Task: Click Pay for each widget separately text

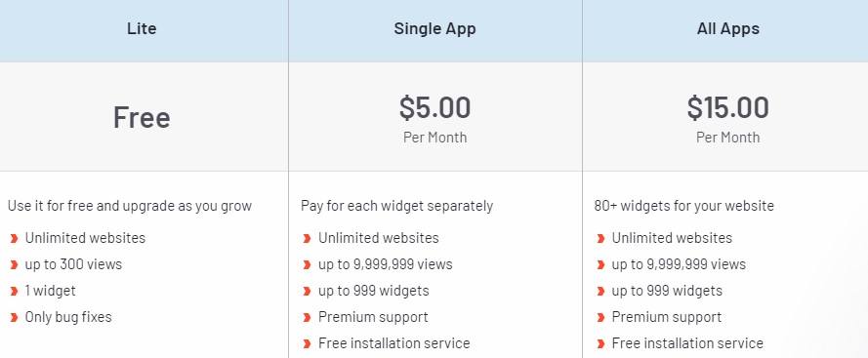Action: tap(397, 207)
